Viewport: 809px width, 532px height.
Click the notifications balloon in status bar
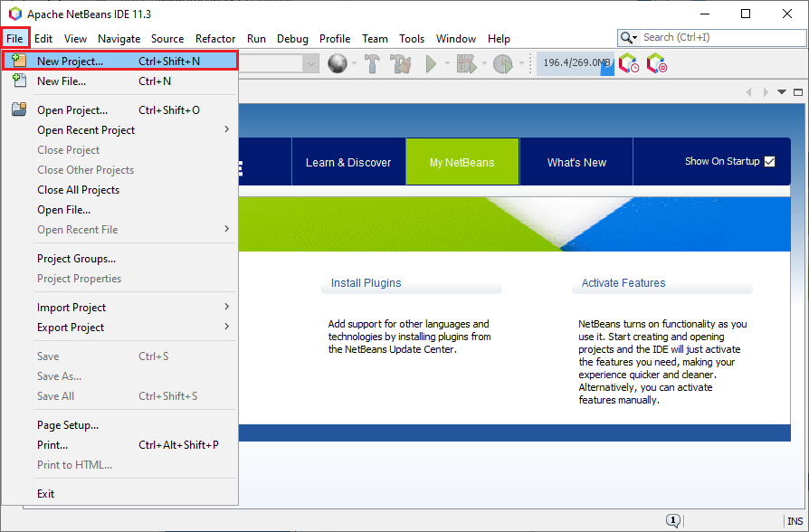672,520
